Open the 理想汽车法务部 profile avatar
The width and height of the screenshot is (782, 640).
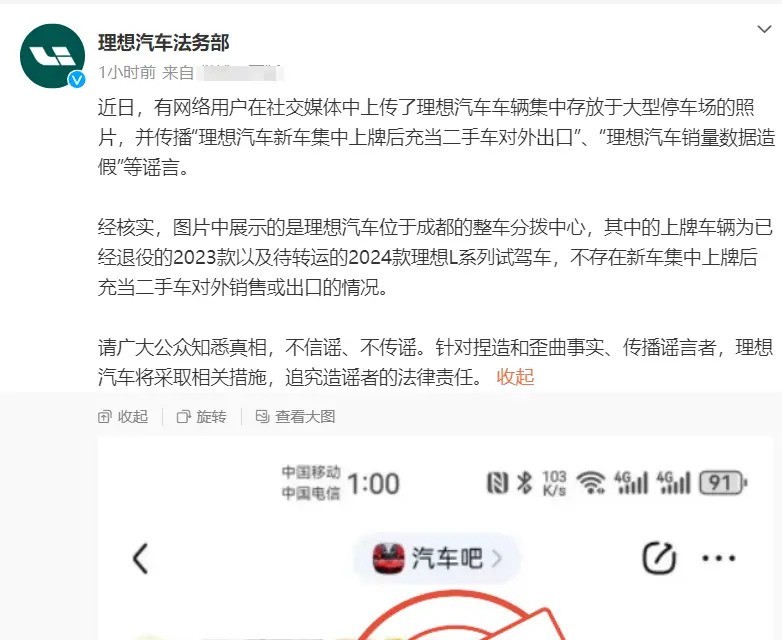[x=52, y=56]
